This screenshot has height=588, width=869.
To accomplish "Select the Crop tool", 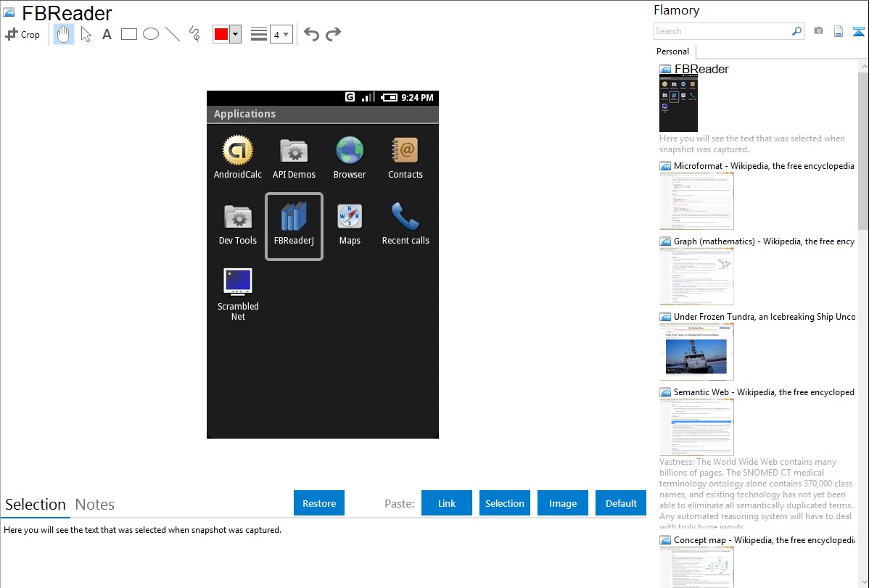I will pyautogui.click(x=22, y=34).
